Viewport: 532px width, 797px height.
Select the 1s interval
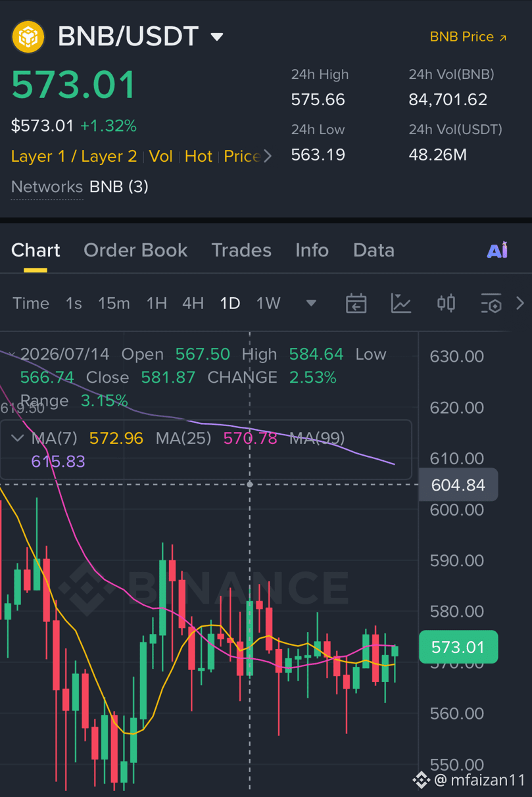74,303
